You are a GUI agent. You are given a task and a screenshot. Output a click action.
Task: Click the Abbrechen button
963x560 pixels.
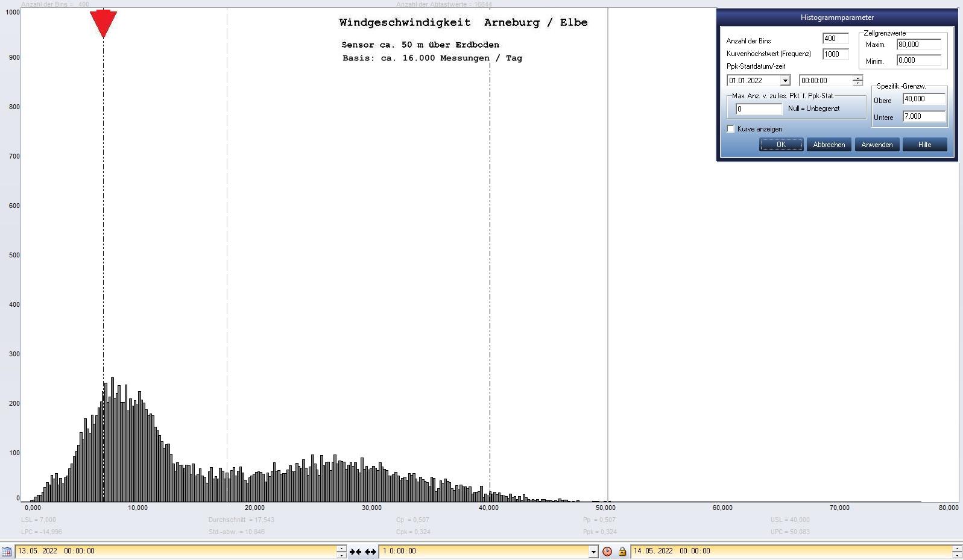829,145
